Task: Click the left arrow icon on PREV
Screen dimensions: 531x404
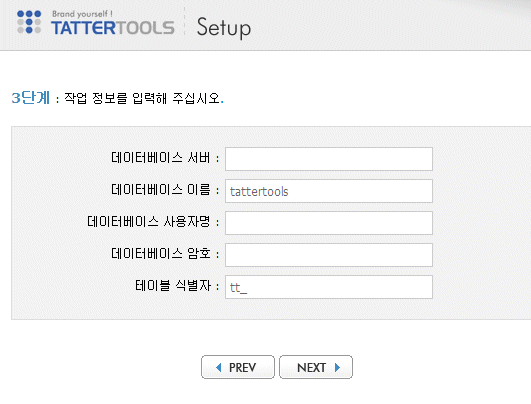Action: pyautogui.click(x=219, y=367)
